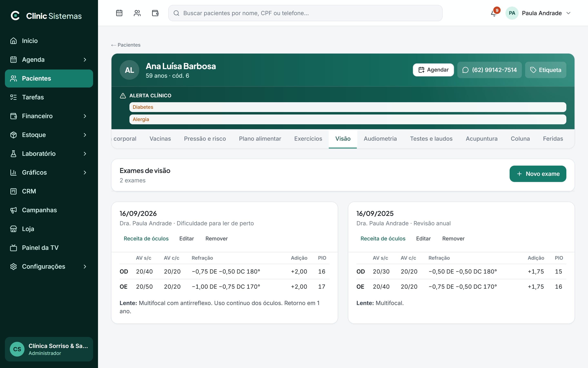Switch to the Acupuntura tab
Screen dimensions: 588x368
pyautogui.click(x=482, y=139)
